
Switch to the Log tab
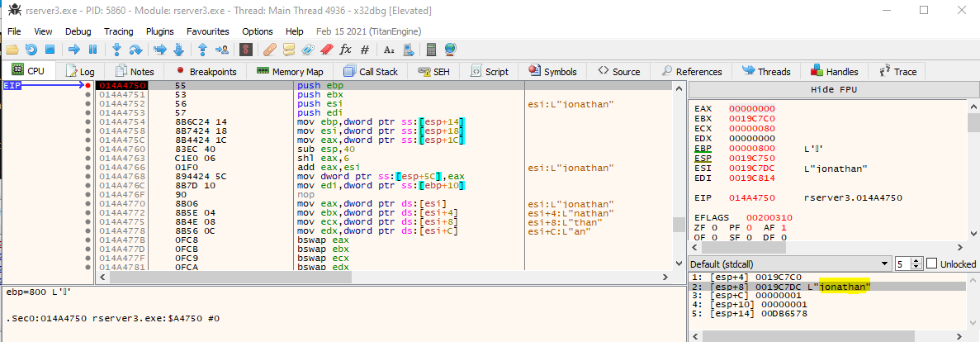[x=80, y=71]
